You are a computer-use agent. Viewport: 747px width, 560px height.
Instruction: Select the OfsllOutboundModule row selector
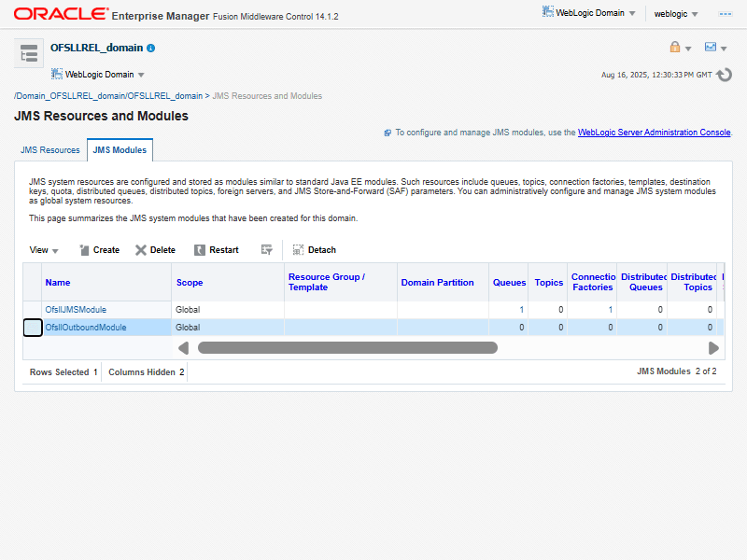pos(33,328)
